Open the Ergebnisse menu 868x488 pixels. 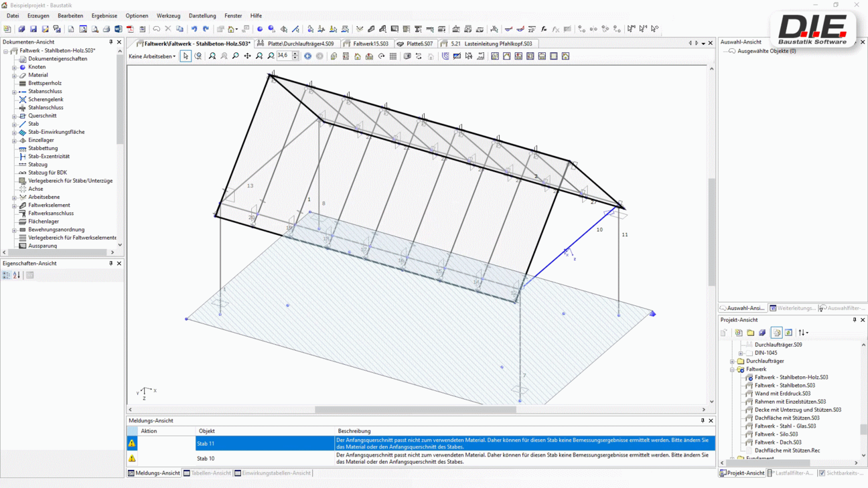(104, 15)
